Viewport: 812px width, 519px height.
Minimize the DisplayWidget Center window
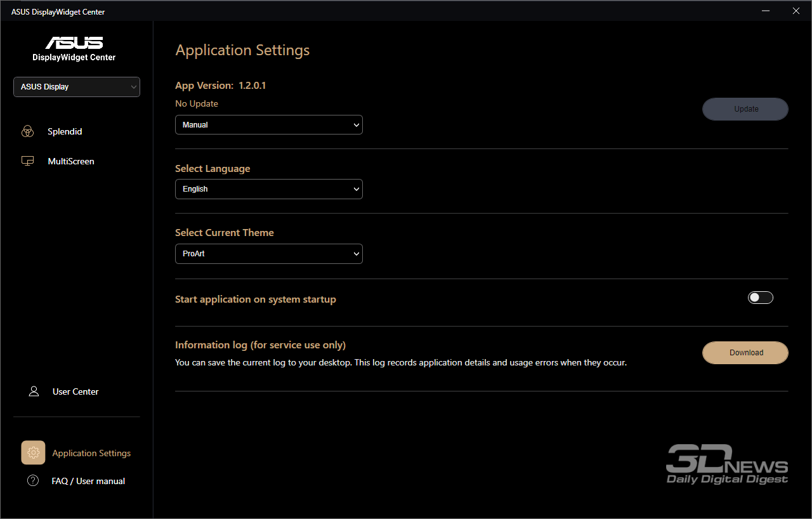[x=766, y=11]
